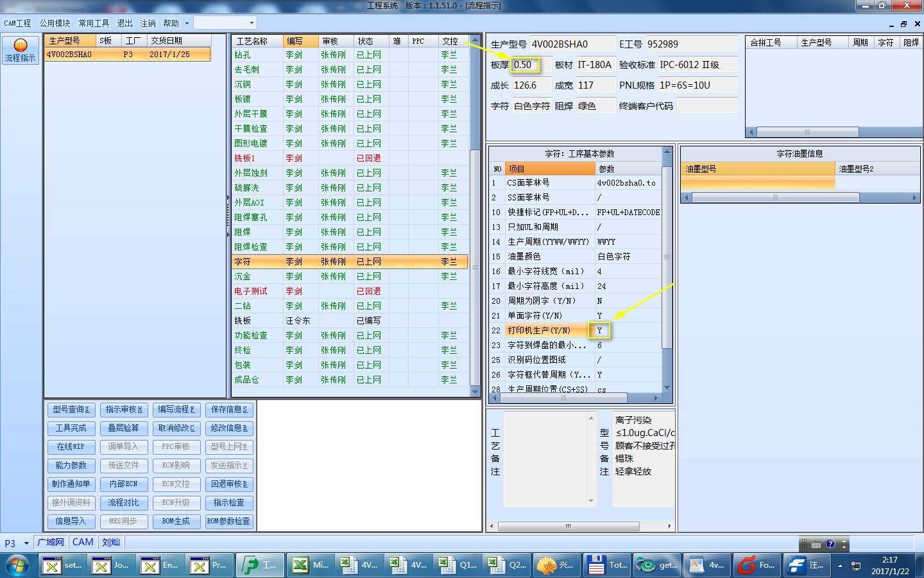Click BOM参数检查 button
This screenshot has height=578, width=924.
229,521
